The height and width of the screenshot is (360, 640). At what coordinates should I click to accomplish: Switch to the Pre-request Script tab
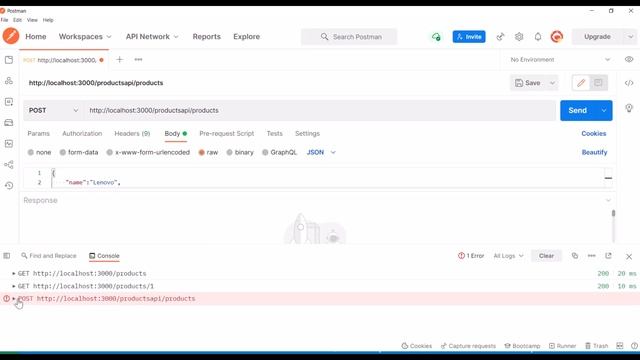pos(227,133)
